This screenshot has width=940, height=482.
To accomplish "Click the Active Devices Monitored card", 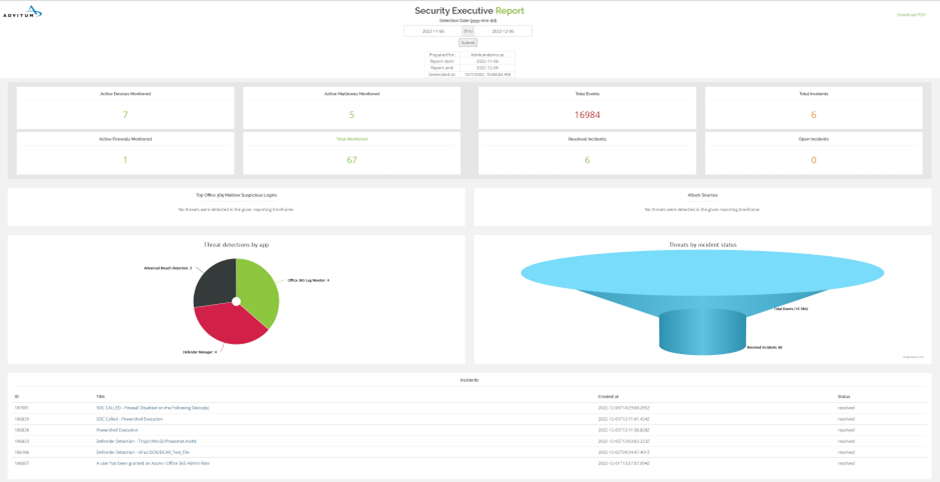I will pyautogui.click(x=125, y=108).
